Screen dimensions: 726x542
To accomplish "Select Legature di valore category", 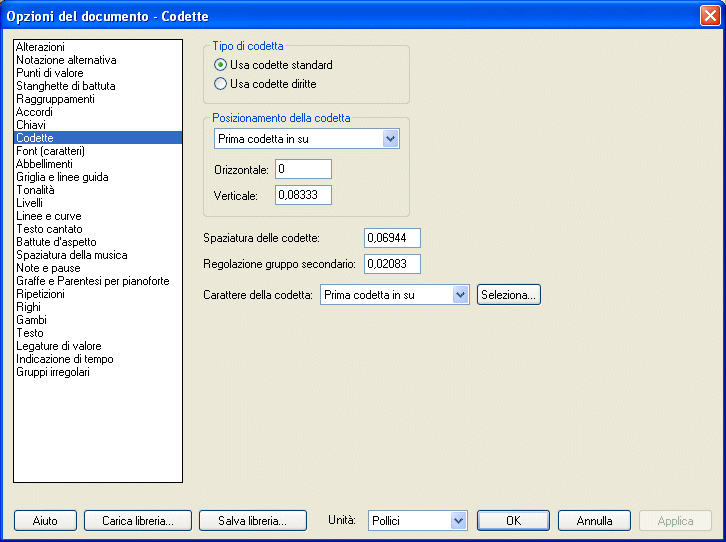I will [98, 345].
